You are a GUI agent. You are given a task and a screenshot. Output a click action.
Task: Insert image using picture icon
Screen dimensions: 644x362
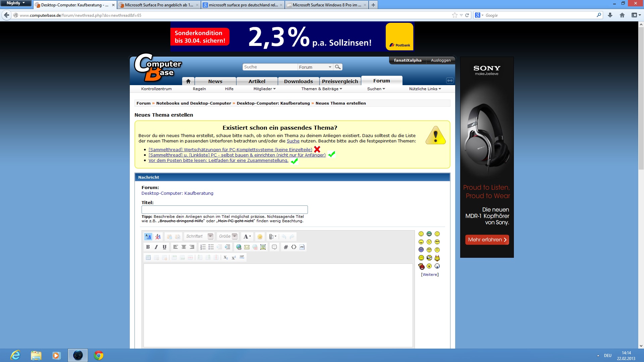tap(263, 247)
